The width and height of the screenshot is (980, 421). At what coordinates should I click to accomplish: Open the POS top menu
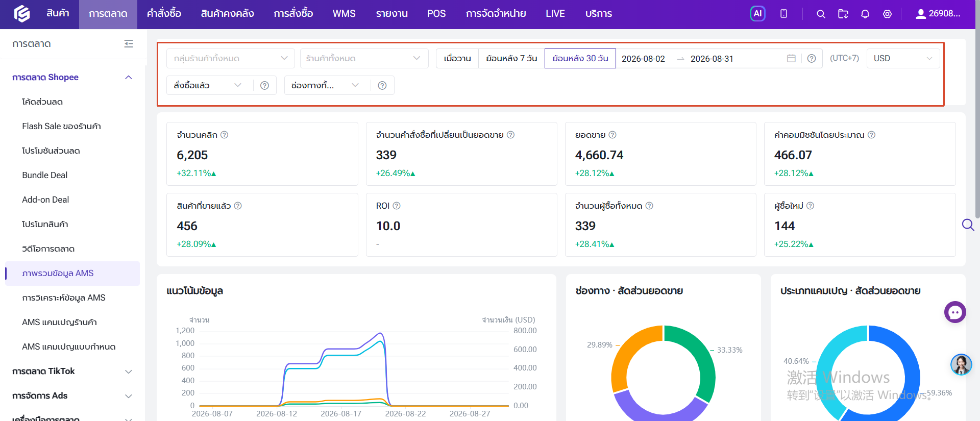[436, 14]
